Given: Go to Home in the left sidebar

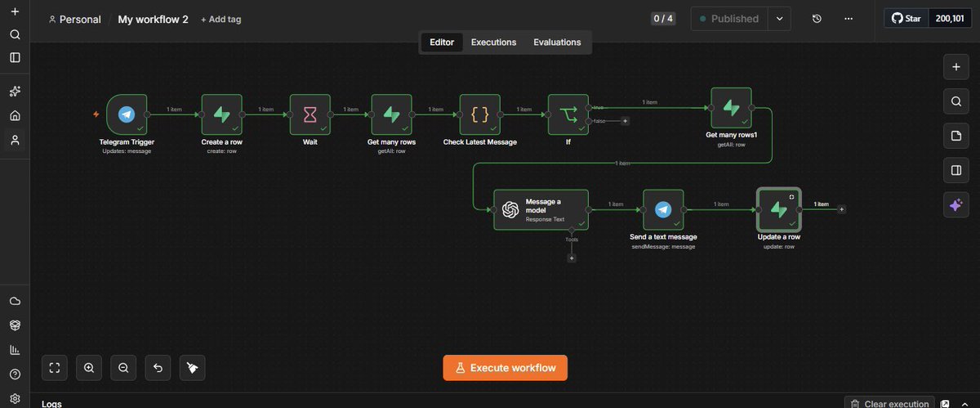Looking at the screenshot, I should tap(15, 115).
